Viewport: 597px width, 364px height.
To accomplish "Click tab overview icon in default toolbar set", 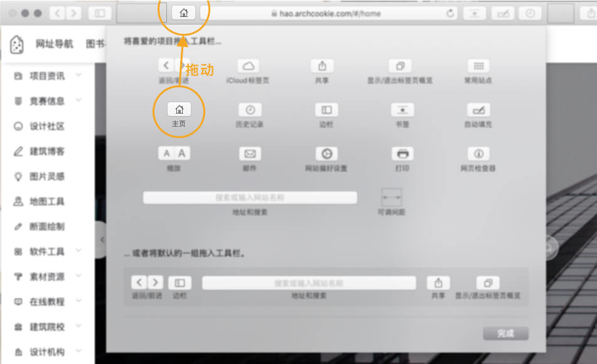I will pyautogui.click(x=488, y=283).
